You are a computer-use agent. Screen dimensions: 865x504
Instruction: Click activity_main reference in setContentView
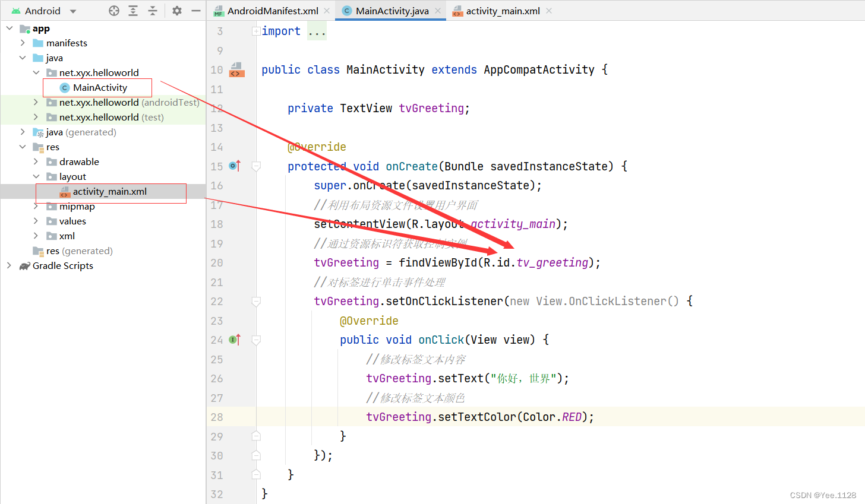click(x=513, y=224)
